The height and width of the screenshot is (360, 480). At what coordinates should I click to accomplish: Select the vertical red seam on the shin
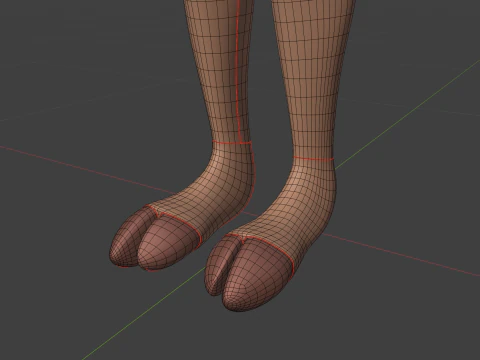[238, 71]
